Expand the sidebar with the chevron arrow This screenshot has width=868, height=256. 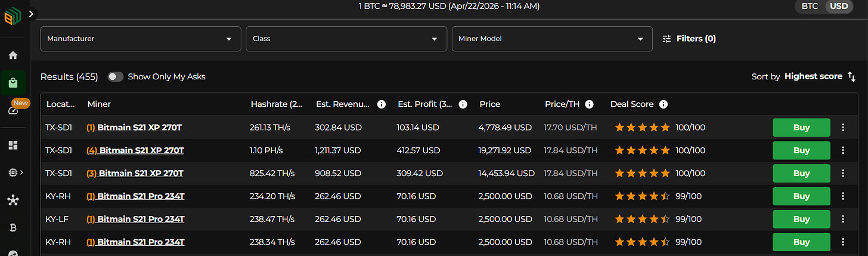click(x=32, y=13)
